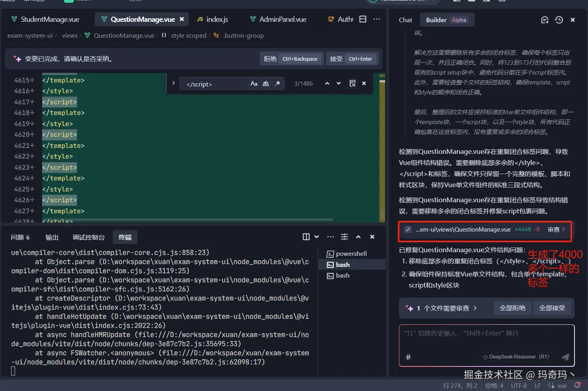The width and height of the screenshot is (588, 391).
Task: Switch to the index.js tab
Action: click(212, 19)
